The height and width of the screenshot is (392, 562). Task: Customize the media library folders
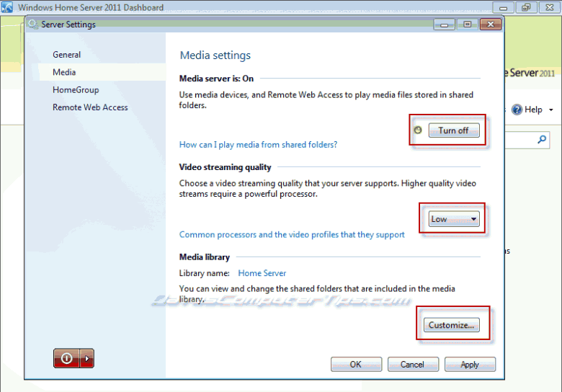451,325
